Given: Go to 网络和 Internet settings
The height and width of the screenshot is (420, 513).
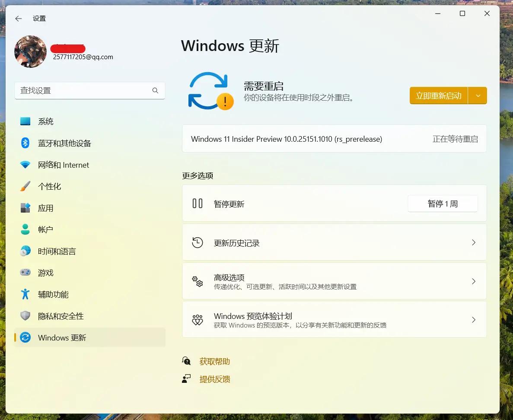Looking at the screenshot, I should [x=64, y=165].
